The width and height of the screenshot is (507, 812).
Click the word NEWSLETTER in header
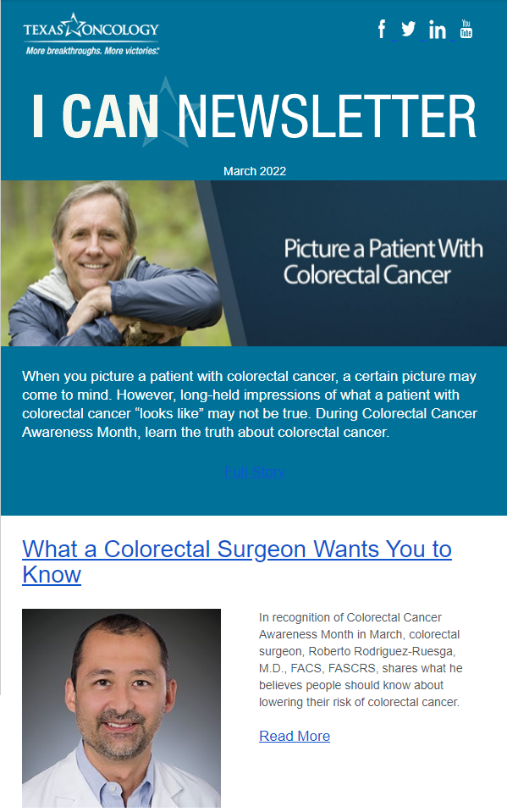coord(327,115)
